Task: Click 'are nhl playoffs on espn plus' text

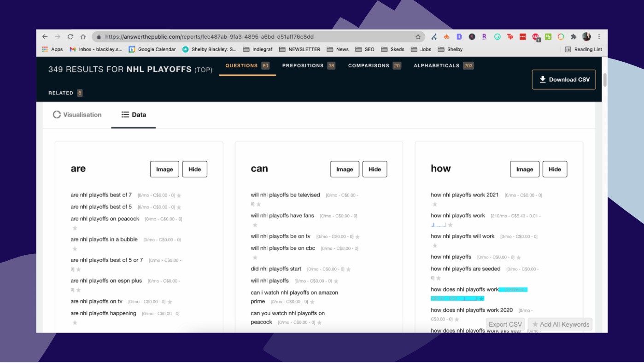Action: (x=106, y=281)
